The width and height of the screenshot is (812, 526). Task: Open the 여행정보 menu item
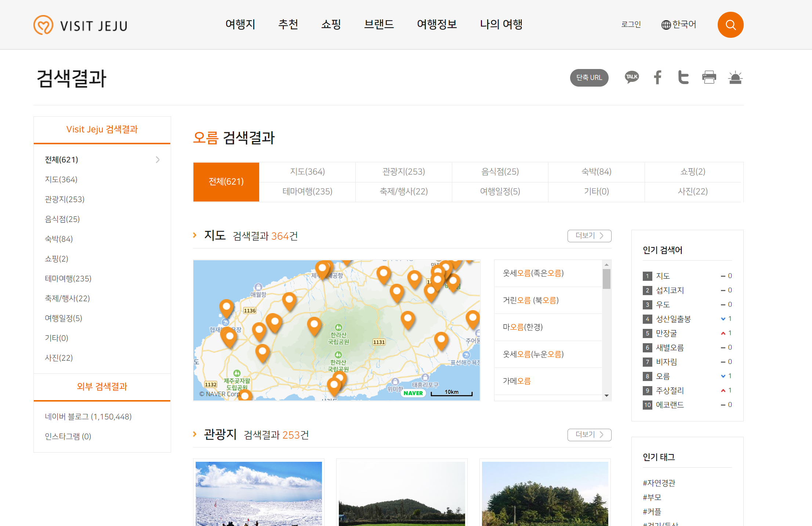point(436,25)
